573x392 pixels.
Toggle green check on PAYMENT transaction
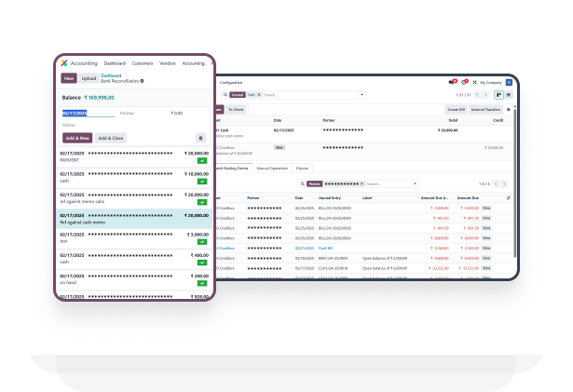coord(202,161)
